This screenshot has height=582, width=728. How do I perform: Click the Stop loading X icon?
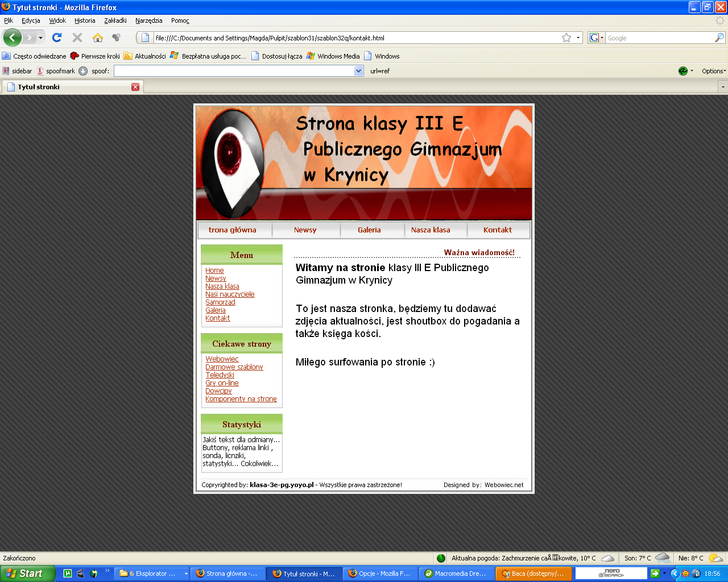click(x=77, y=38)
